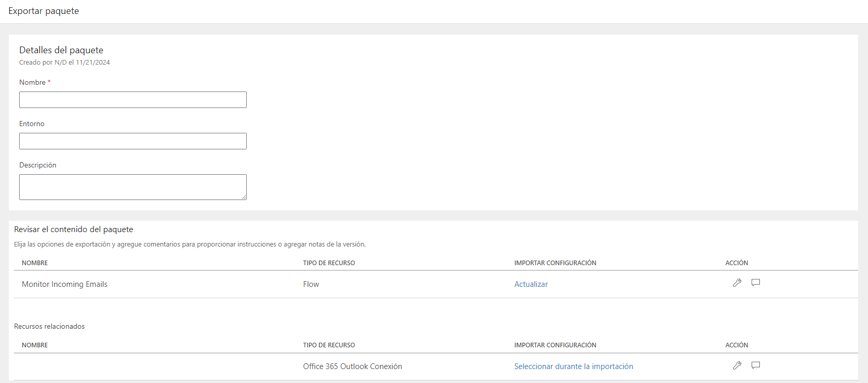
Task: Click IMPORTAR CONFIGURACIÓN header above Actualizar
Action: (555, 263)
